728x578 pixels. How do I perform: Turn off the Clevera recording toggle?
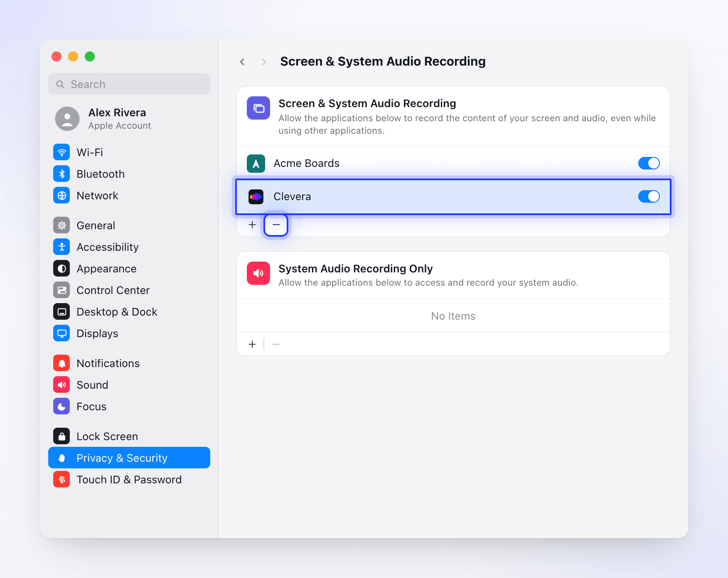coord(649,196)
